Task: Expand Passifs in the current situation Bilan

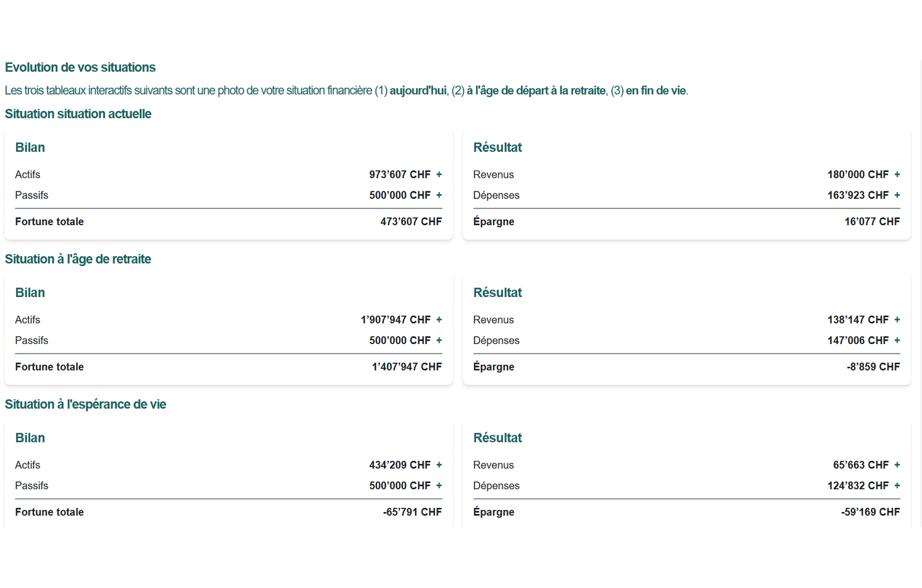Action: tap(439, 195)
